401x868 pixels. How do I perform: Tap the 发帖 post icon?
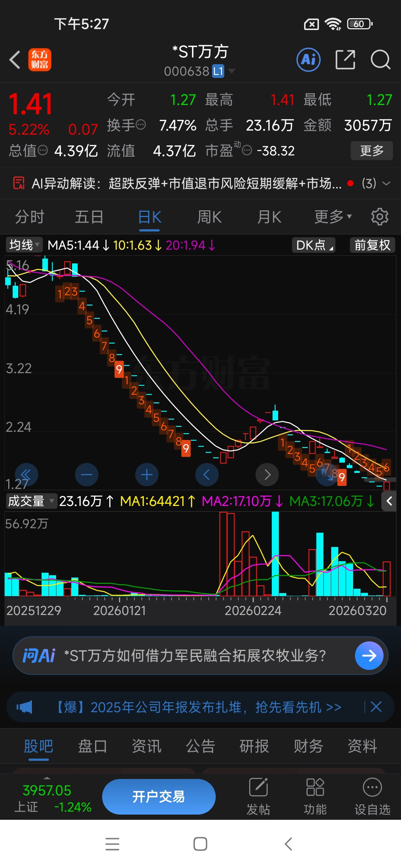click(258, 797)
